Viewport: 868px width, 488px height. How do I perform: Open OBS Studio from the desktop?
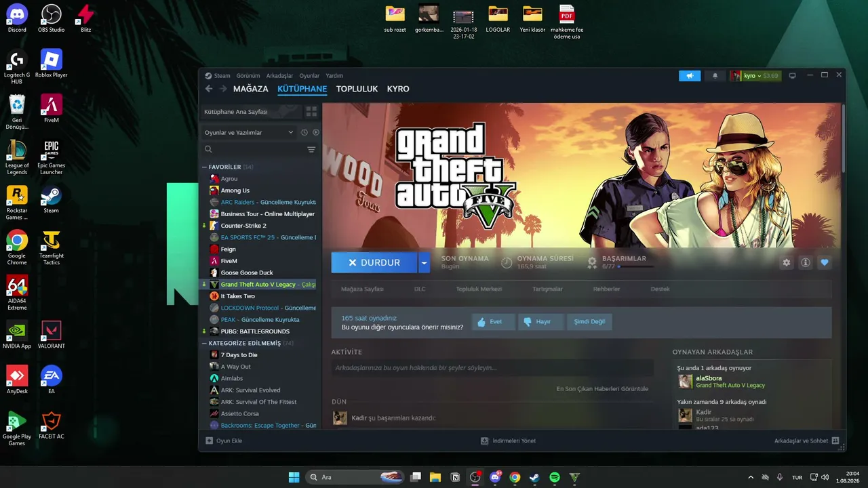coord(52,18)
